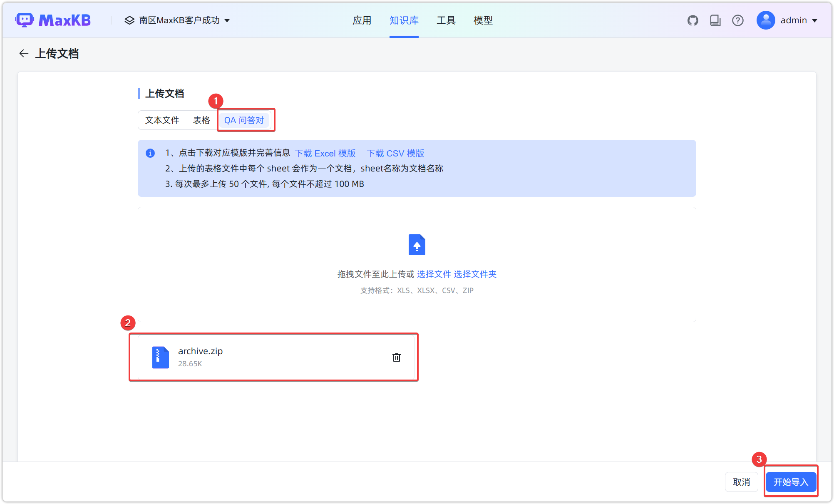Open the 工具 menu
This screenshot has width=834, height=504.
pyautogui.click(x=446, y=20)
